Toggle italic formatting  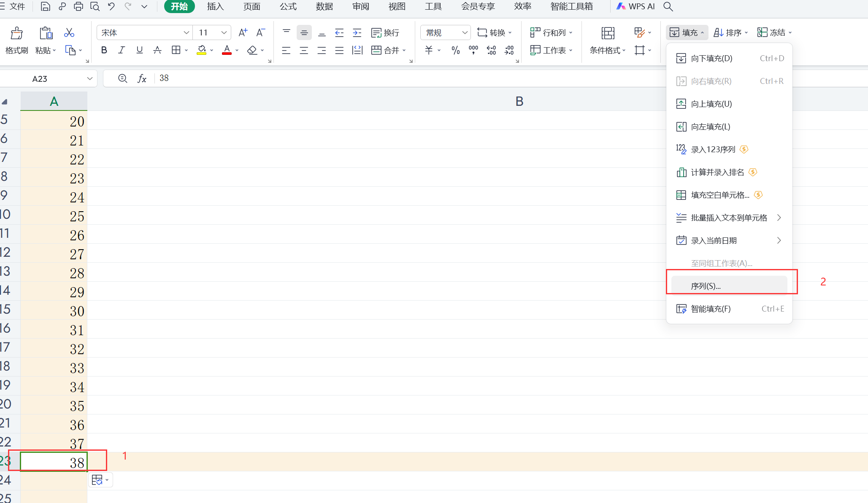point(122,50)
